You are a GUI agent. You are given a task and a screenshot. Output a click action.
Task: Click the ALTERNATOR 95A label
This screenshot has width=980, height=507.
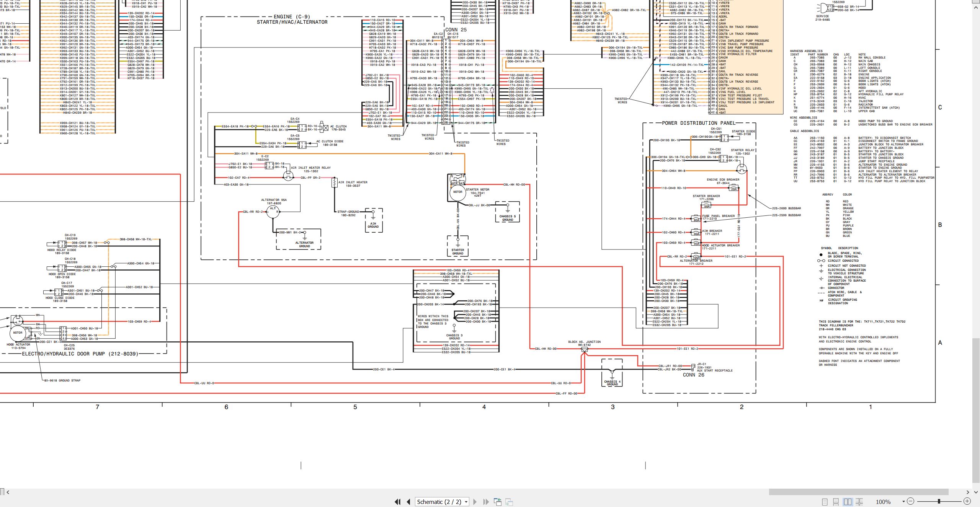pos(274,200)
